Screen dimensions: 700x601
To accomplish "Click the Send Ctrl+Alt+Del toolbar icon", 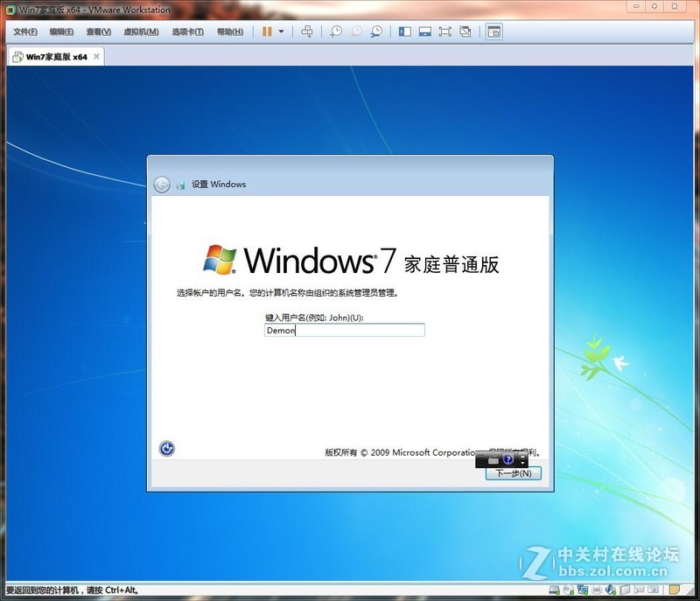I will [306, 31].
